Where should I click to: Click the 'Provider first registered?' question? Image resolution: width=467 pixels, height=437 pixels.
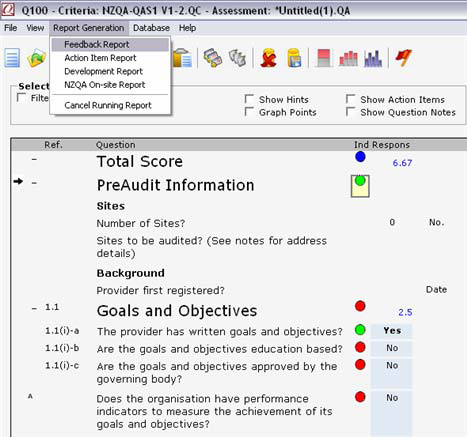pyautogui.click(x=160, y=291)
